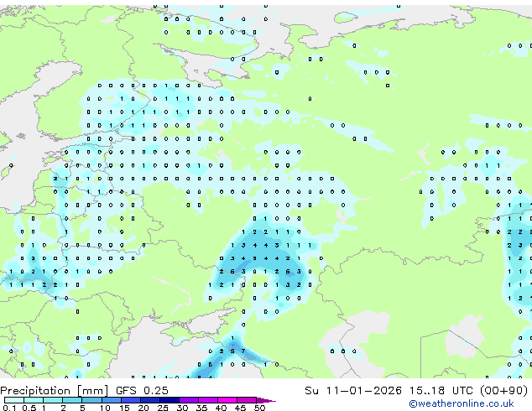Click the "(00+90)" forecast offset text

[504, 390]
